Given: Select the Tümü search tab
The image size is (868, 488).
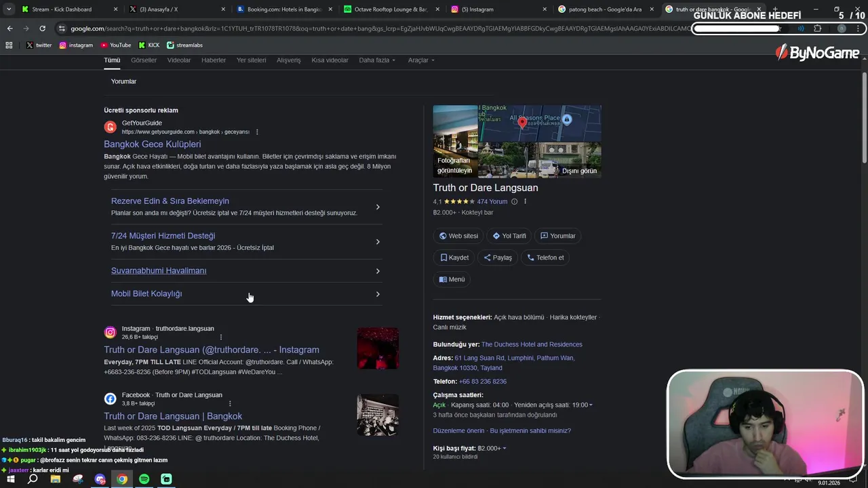Looking at the screenshot, I should click(x=112, y=60).
